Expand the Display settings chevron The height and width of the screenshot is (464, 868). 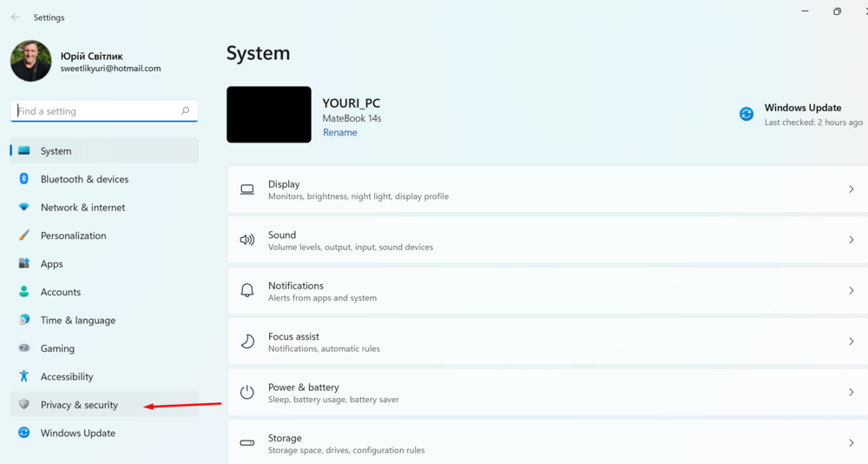(851, 189)
